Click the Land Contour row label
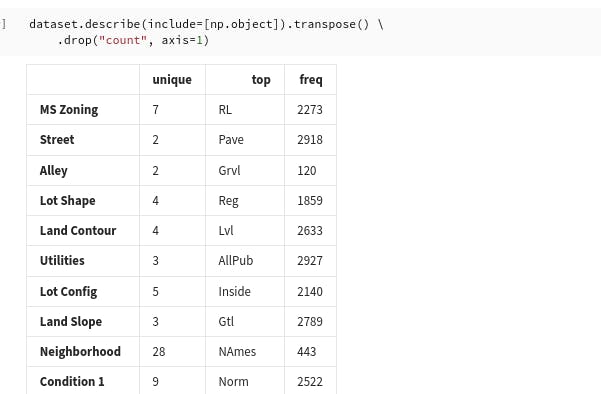This screenshot has height=394, width=601. point(78,230)
